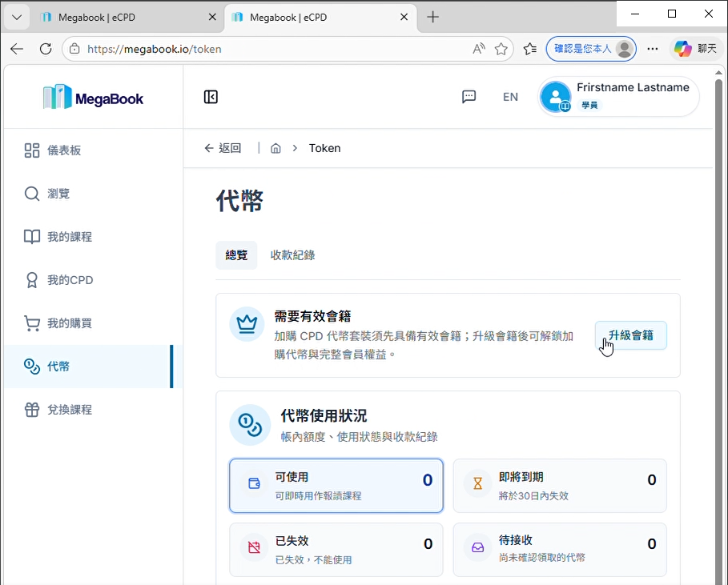
Task: Select the 已失效 token card
Action: 336,550
